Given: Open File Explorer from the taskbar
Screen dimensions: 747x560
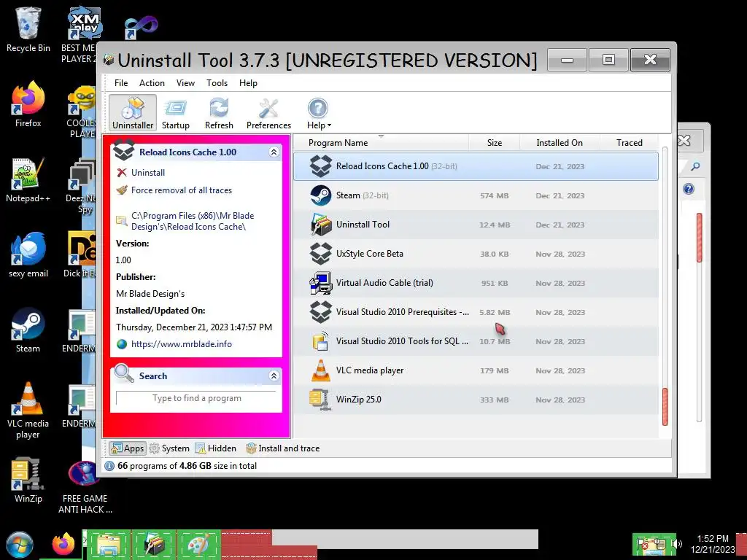Looking at the screenshot, I should tap(109, 545).
